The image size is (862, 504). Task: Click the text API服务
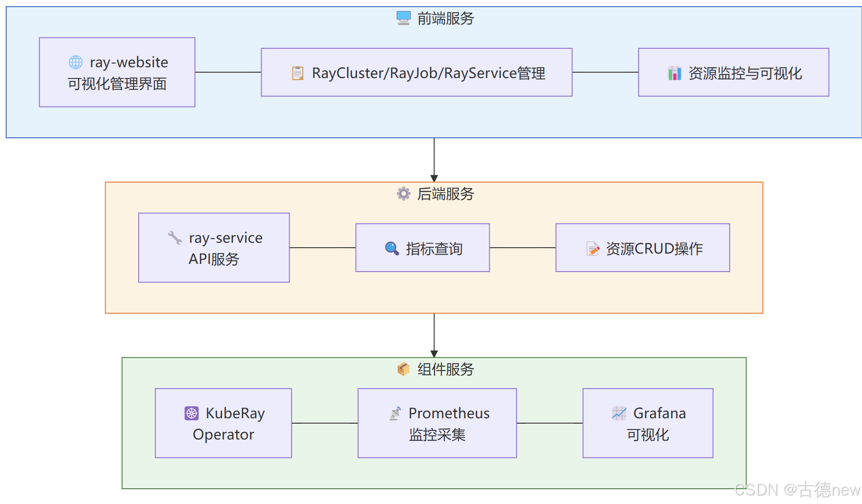click(x=214, y=259)
